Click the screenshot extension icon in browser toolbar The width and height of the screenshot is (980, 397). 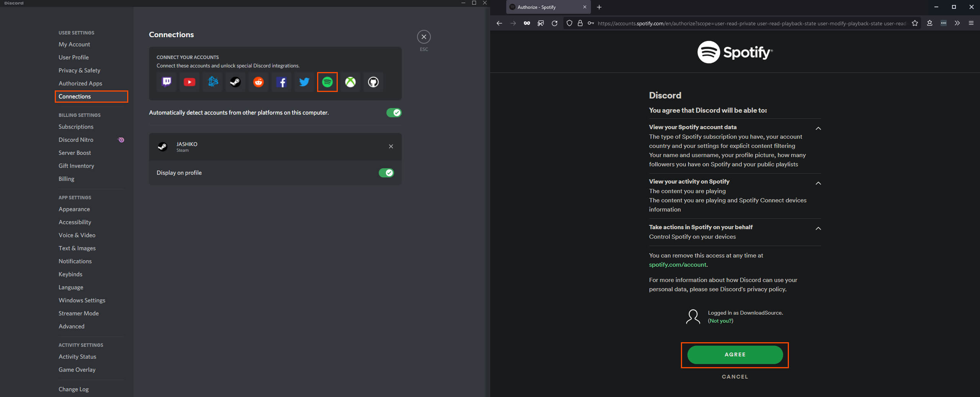[x=541, y=23]
